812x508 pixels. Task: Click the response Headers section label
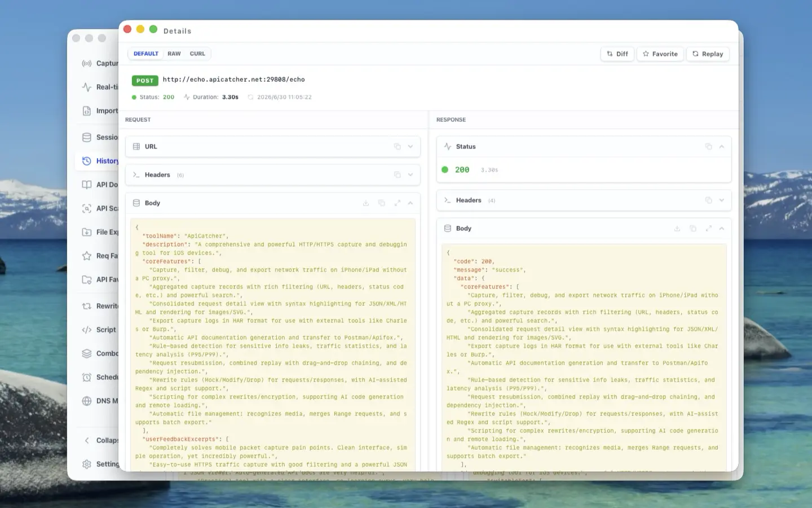pos(469,200)
